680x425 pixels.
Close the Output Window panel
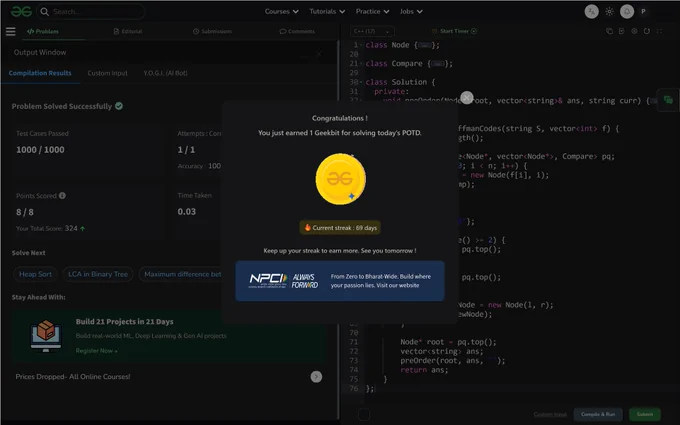[x=319, y=54]
